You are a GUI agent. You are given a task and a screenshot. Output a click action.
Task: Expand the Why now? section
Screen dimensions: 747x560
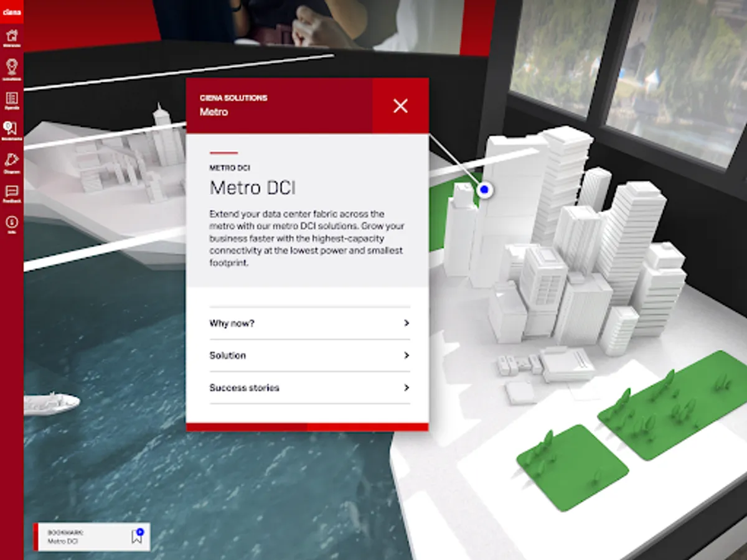[x=309, y=323]
